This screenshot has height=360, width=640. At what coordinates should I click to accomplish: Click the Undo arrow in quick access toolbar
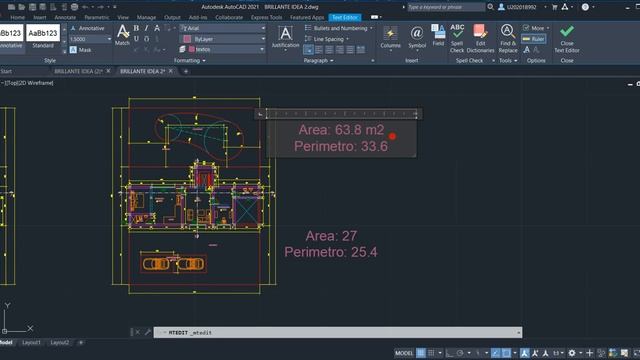tap(85, 7)
